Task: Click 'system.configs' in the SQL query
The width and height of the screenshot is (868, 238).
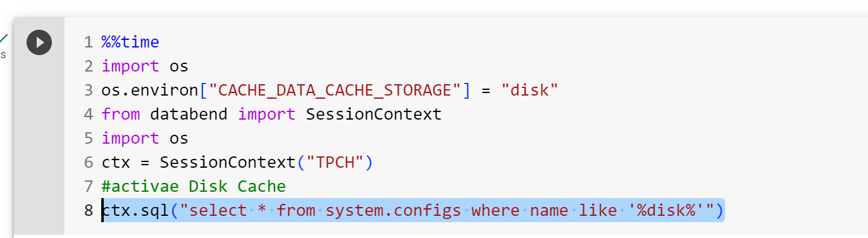Action: pyautogui.click(x=398, y=210)
